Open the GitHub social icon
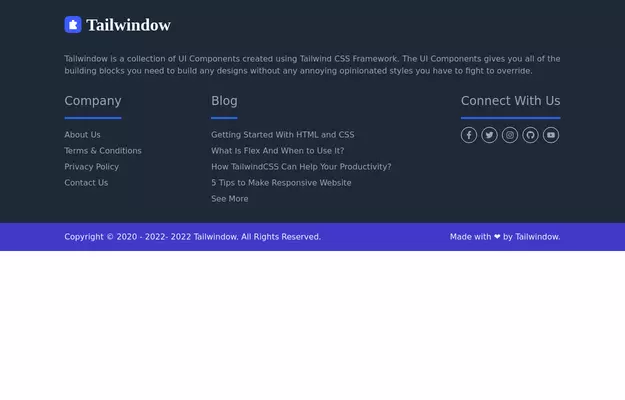The width and height of the screenshot is (625, 400). 530,135
